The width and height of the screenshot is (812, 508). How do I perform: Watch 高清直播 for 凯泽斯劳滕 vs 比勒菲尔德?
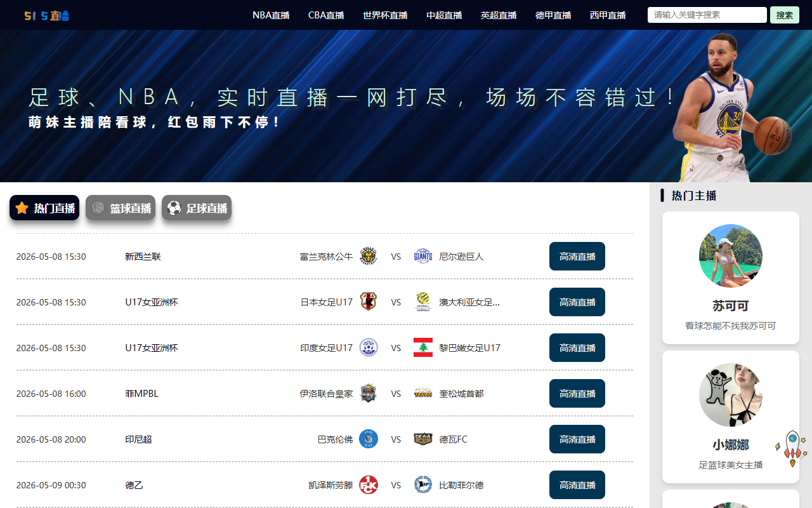577,485
